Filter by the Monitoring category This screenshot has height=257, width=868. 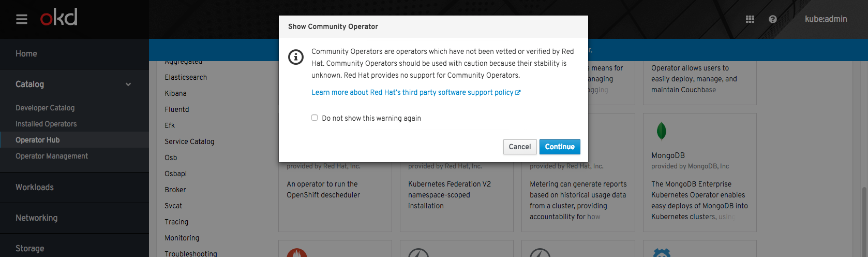[x=182, y=238]
